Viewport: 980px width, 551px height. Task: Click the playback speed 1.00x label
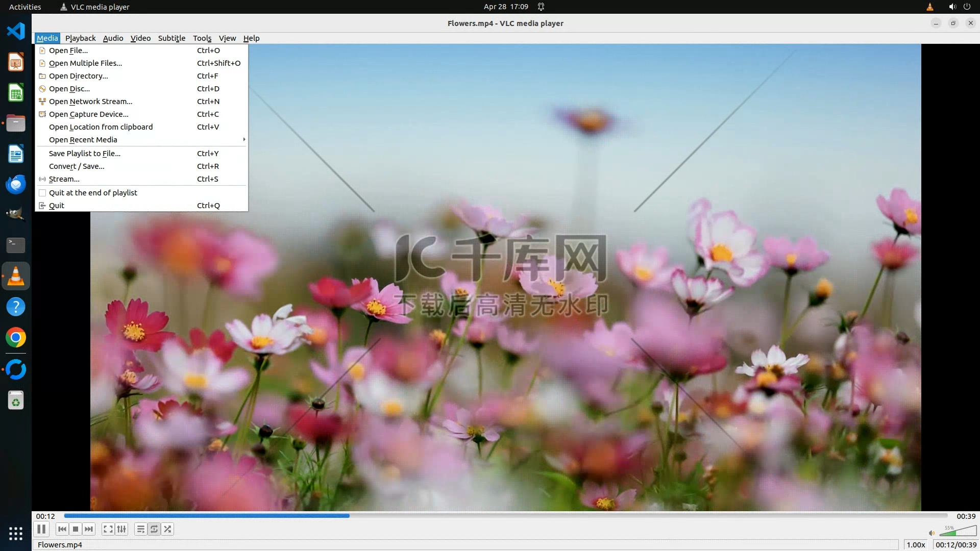pyautogui.click(x=916, y=545)
